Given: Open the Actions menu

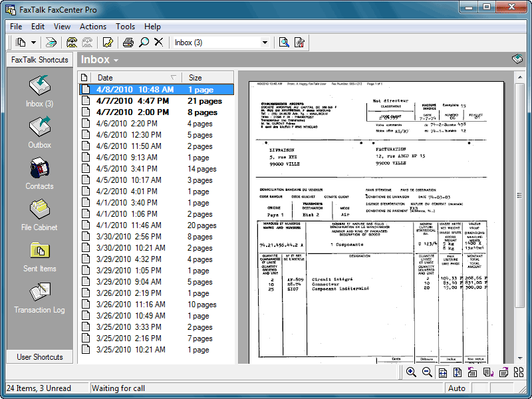Looking at the screenshot, I should point(92,27).
